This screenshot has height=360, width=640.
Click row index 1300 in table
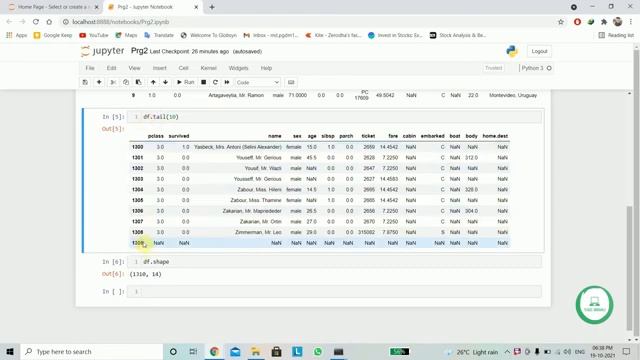[138, 147]
